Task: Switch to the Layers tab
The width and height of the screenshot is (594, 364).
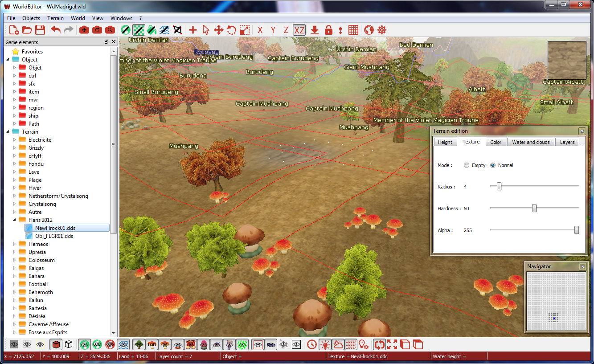Action: pyautogui.click(x=567, y=142)
